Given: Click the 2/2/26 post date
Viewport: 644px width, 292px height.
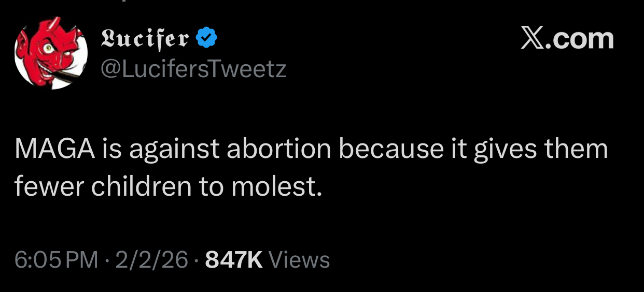Looking at the screenshot, I should coord(151,259).
